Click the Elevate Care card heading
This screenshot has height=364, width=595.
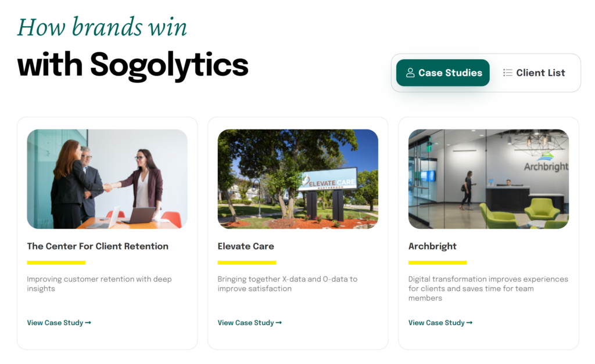tap(246, 246)
